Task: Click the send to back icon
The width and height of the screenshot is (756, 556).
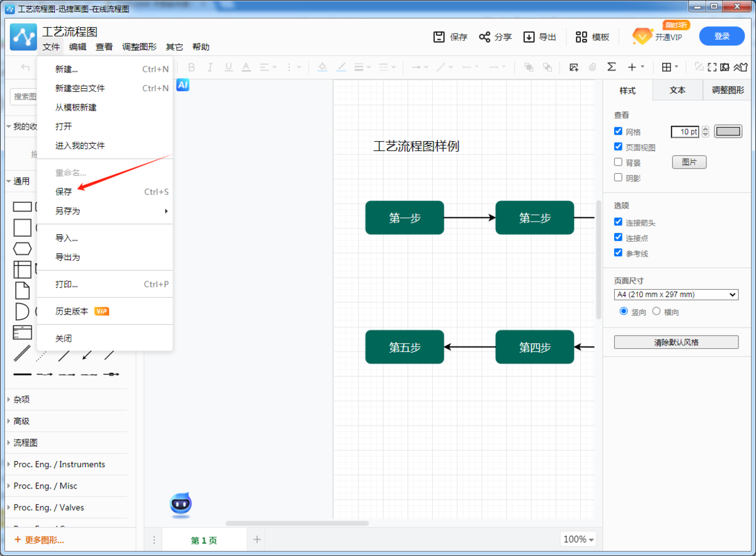Action: coord(547,67)
